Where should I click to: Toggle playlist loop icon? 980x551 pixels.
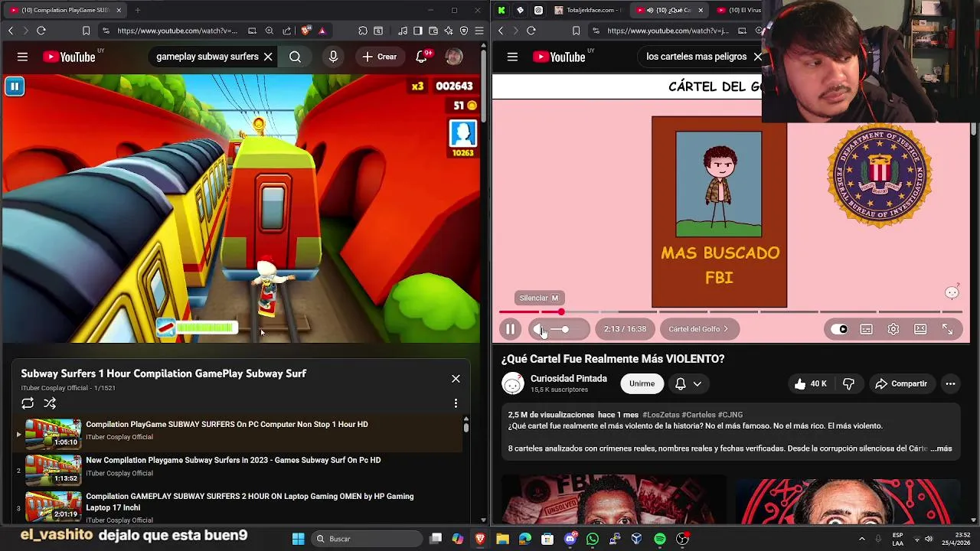click(x=28, y=403)
